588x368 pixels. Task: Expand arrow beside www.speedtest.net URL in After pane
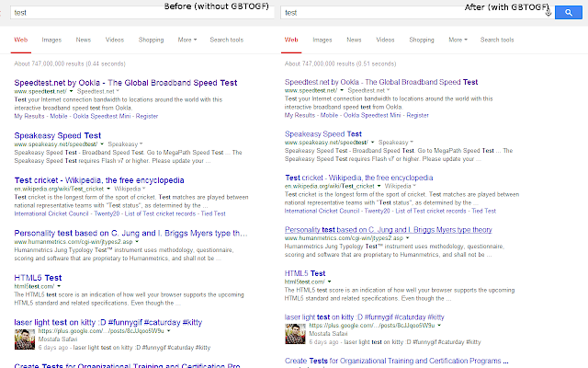pos(342,90)
